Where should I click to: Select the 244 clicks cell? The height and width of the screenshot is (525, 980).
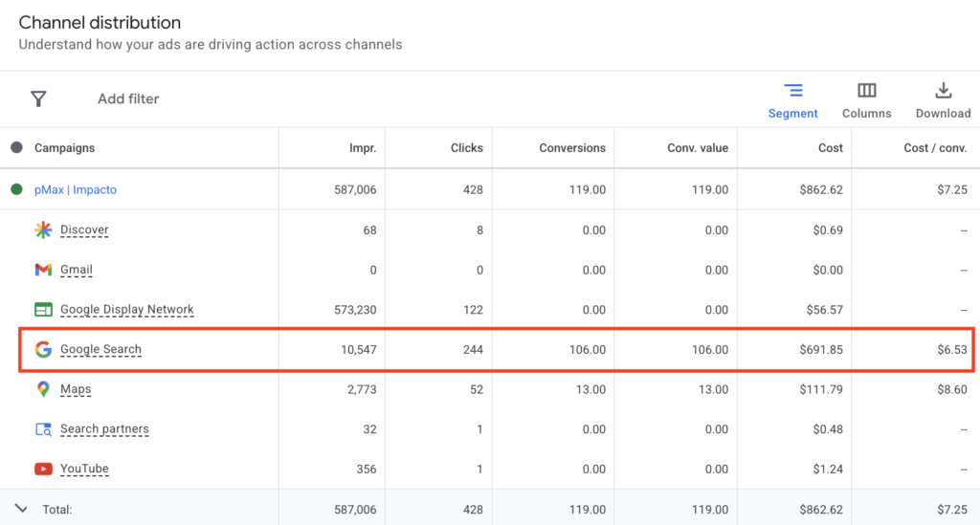click(473, 350)
